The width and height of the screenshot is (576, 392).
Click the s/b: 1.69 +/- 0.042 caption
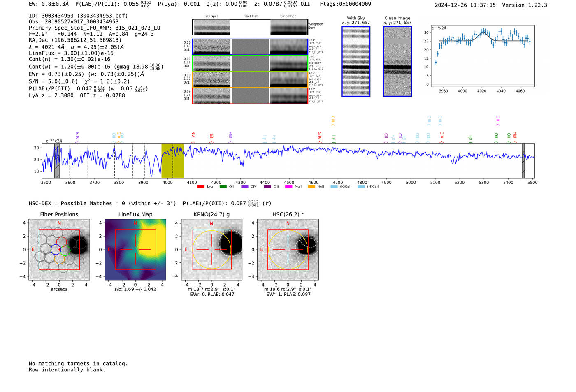[135, 289]
